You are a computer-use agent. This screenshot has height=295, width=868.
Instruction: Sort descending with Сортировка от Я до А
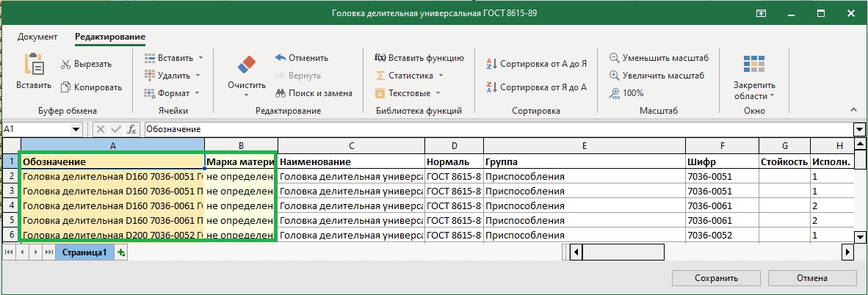tap(492, 87)
